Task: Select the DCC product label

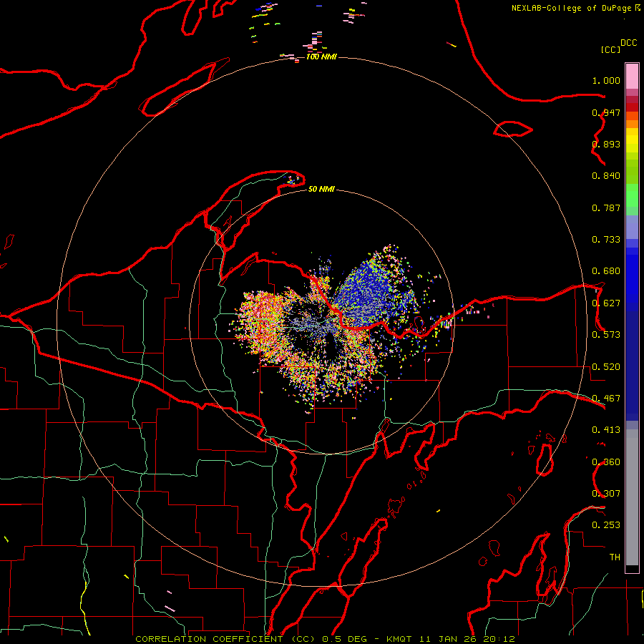Action: click(x=629, y=43)
